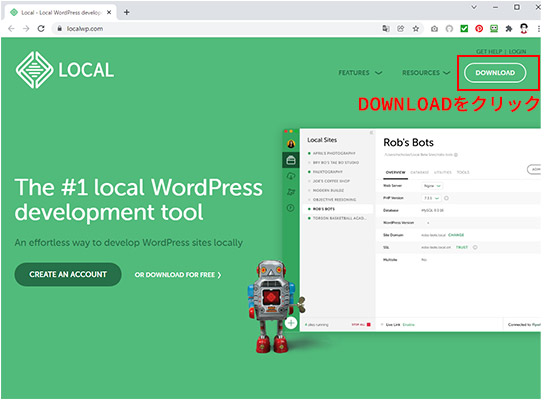Share this page from address bar
The width and height of the screenshot is (550, 404).
(401, 29)
